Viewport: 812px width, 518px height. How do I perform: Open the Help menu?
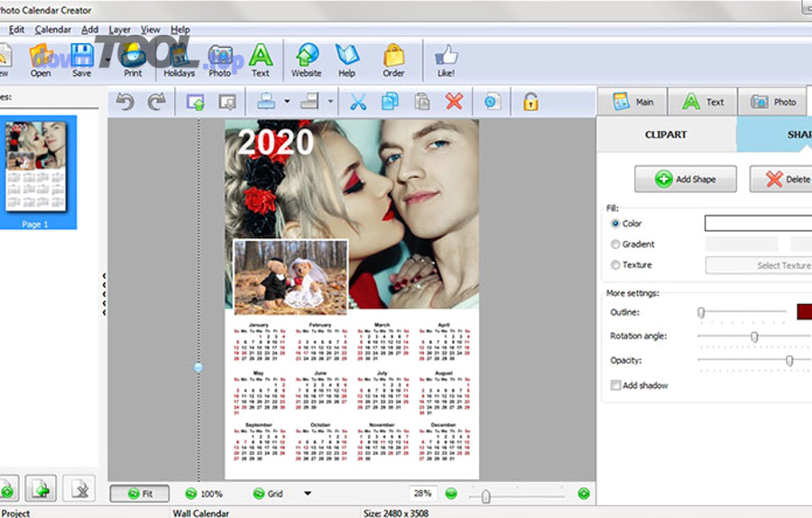180,30
